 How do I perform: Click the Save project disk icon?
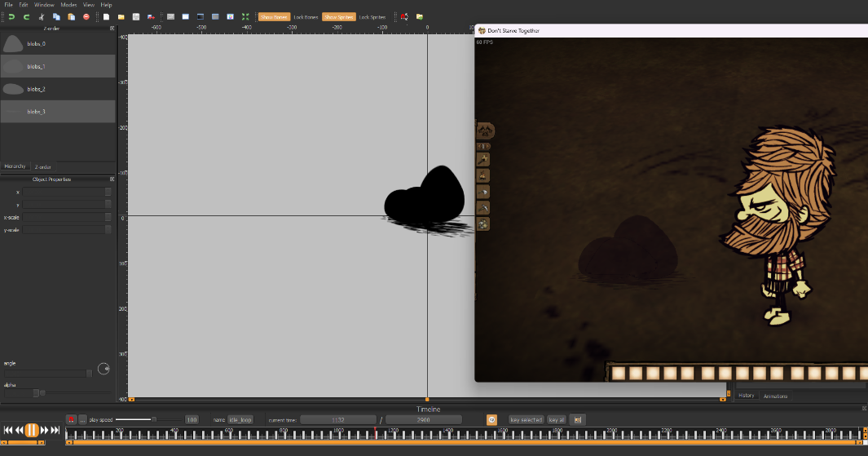click(x=136, y=16)
